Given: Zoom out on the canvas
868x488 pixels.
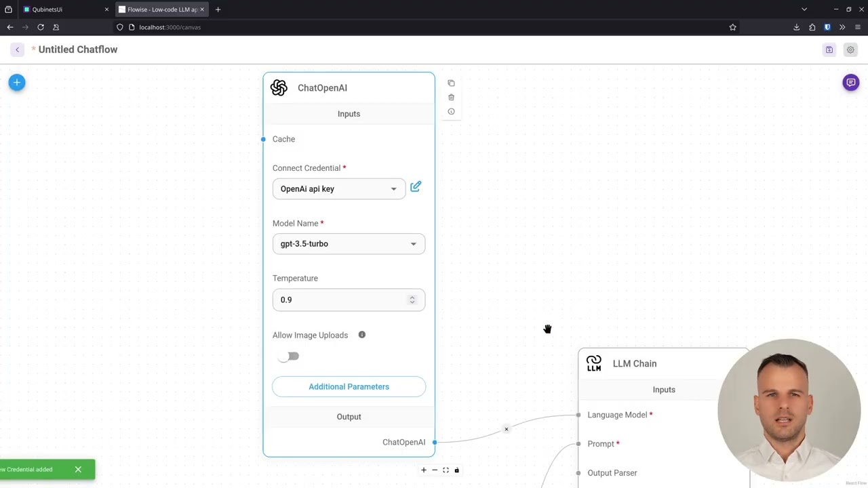Looking at the screenshot, I should click(x=435, y=470).
